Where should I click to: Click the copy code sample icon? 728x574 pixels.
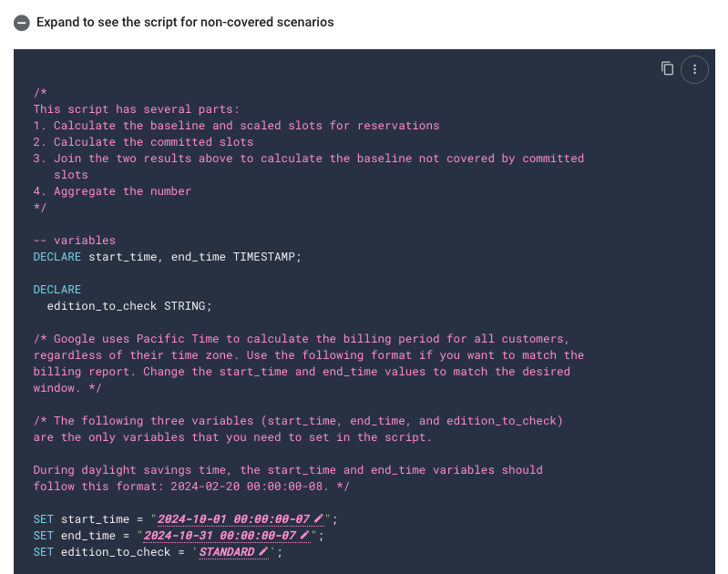point(667,68)
